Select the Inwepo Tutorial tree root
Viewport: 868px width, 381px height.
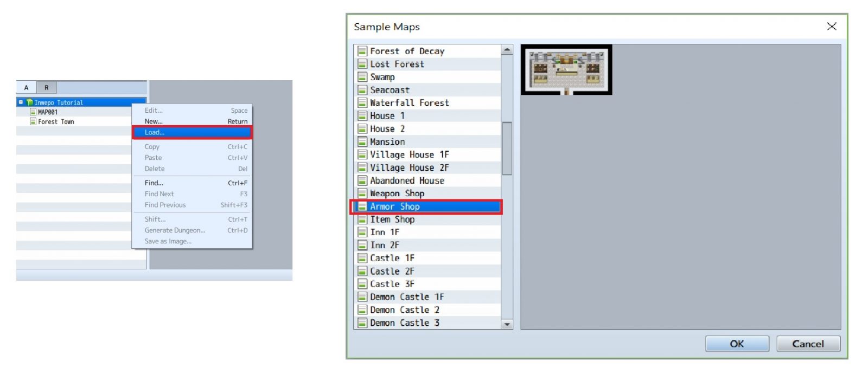pyautogui.click(x=81, y=102)
